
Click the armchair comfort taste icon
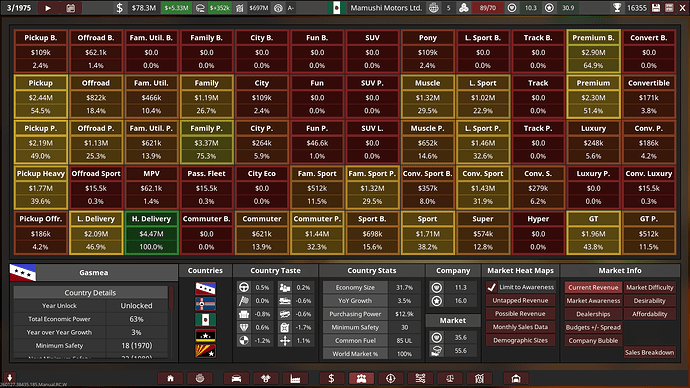244,314
